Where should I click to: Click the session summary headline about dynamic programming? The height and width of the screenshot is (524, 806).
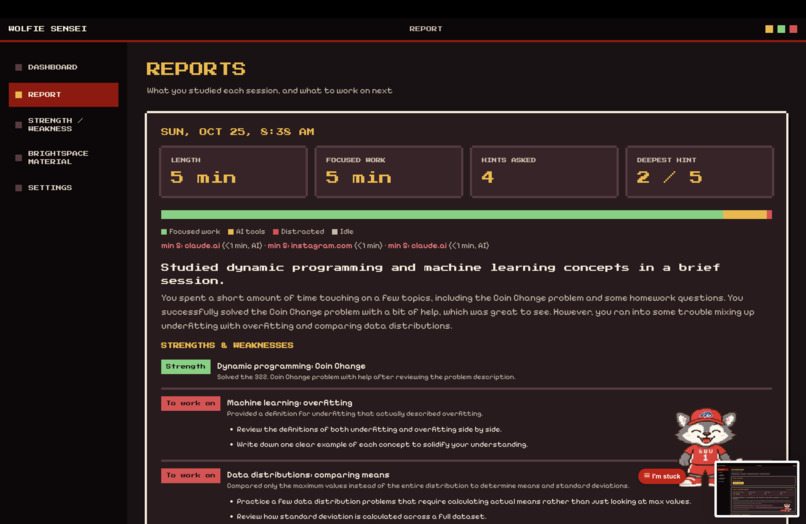click(x=441, y=274)
